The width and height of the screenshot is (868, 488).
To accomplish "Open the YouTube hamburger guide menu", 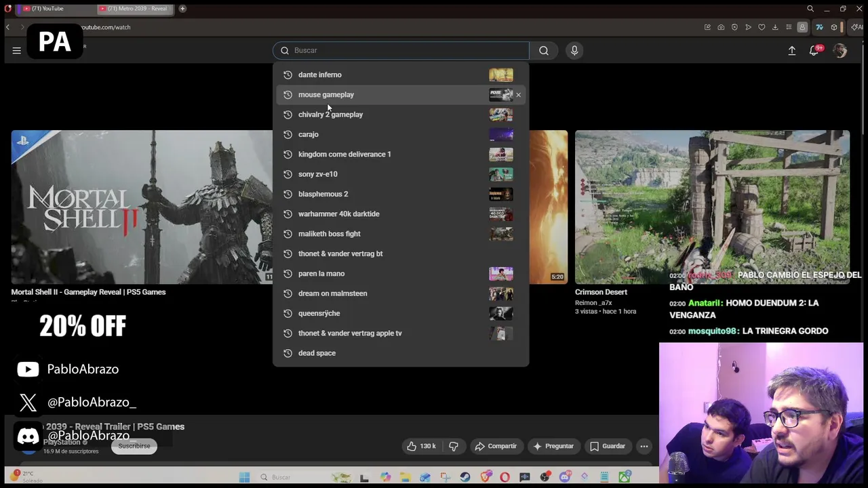I will click(x=17, y=50).
